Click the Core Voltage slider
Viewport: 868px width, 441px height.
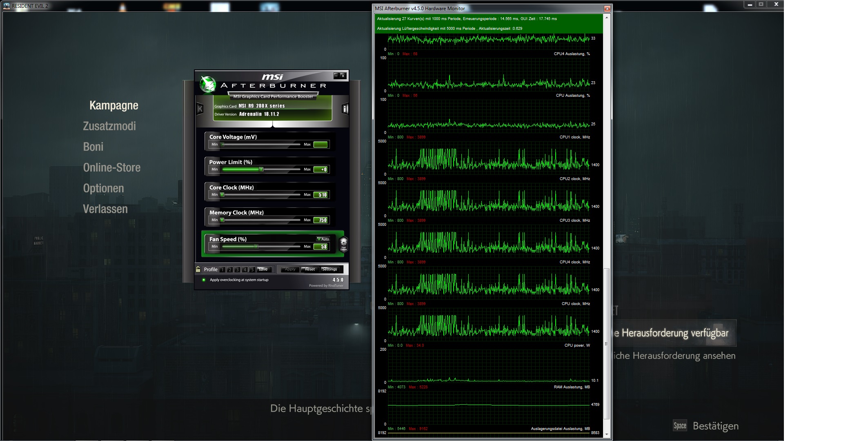[x=261, y=145]
